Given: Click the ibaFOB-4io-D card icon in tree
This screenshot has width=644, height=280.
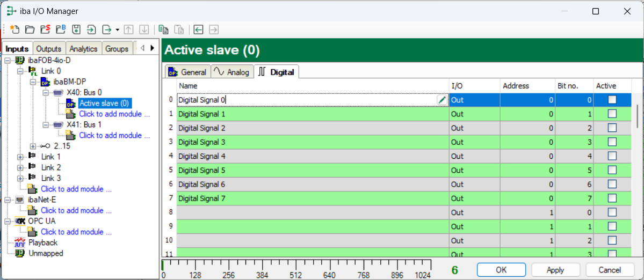Looking at the screenshot, I should point(20,60).
